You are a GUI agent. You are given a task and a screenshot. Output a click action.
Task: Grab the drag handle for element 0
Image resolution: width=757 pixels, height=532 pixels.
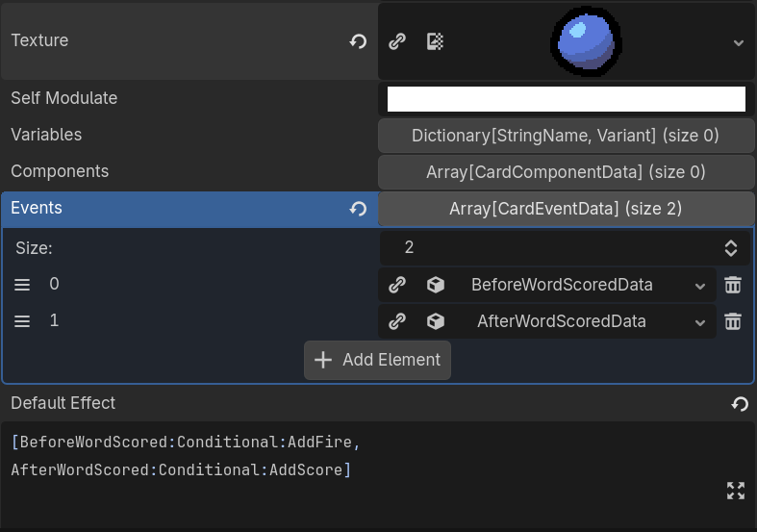[x=22, y=285]
